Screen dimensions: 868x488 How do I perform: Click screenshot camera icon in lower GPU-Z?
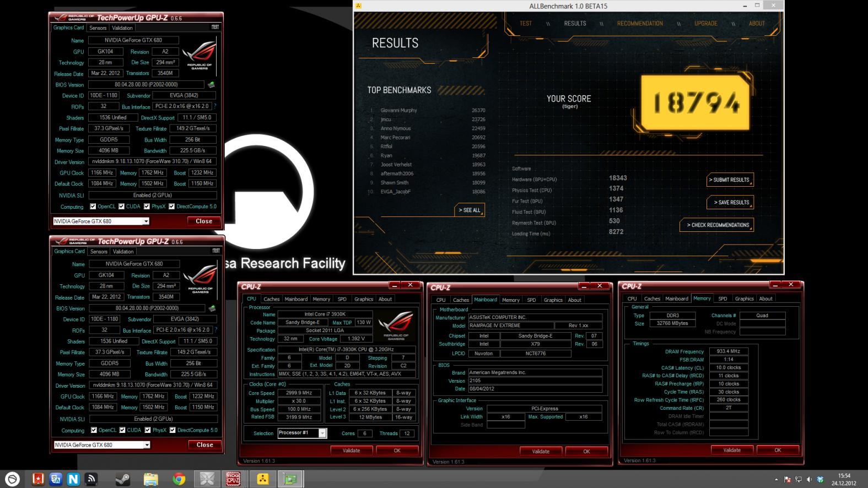(216, 251)
